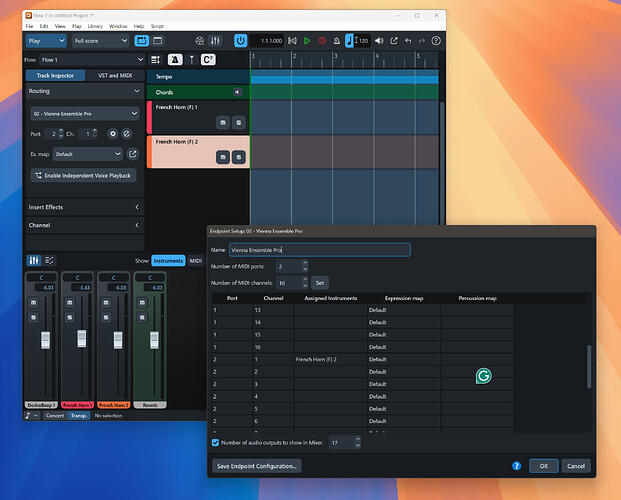Open the video window icon
Image resolution: width=621 pixels, height=500 pixels.
click(200, 41)
